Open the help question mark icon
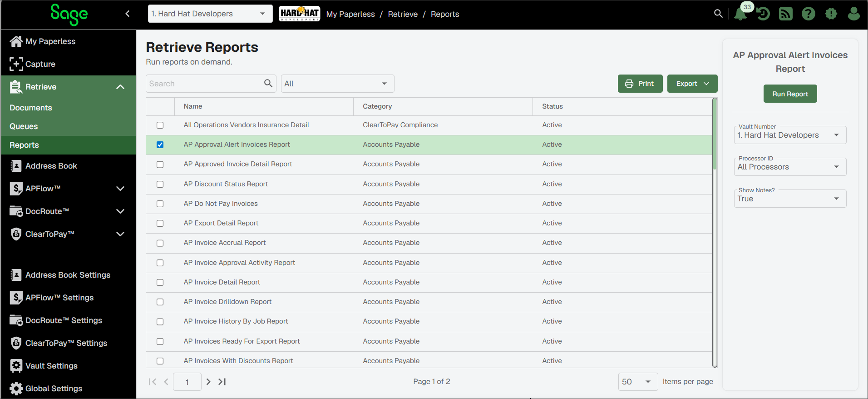This screenshot has height=399, width=868. click(809, 14)
